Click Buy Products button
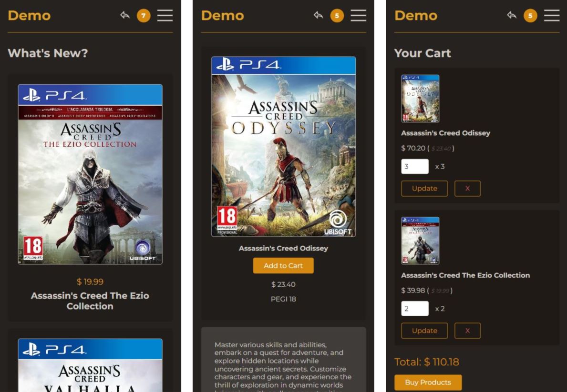The width and height of the screenshot is (567, 392). [428, 382]
